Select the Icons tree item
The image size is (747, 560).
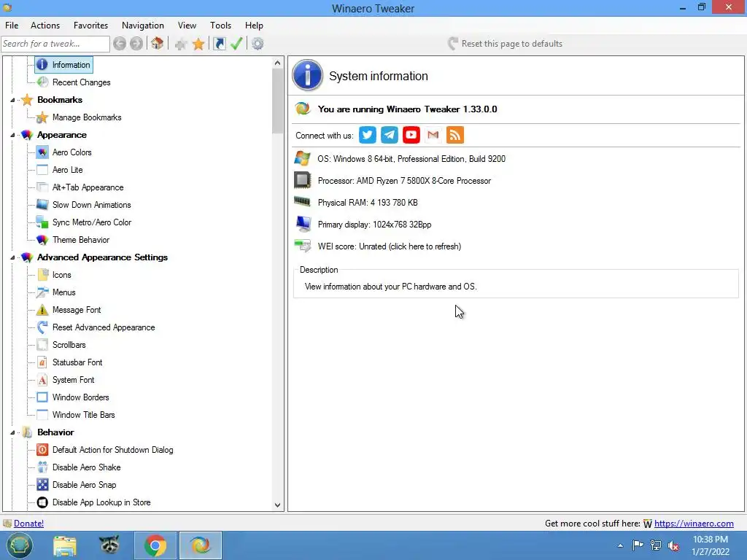click(x=62, y=275)
